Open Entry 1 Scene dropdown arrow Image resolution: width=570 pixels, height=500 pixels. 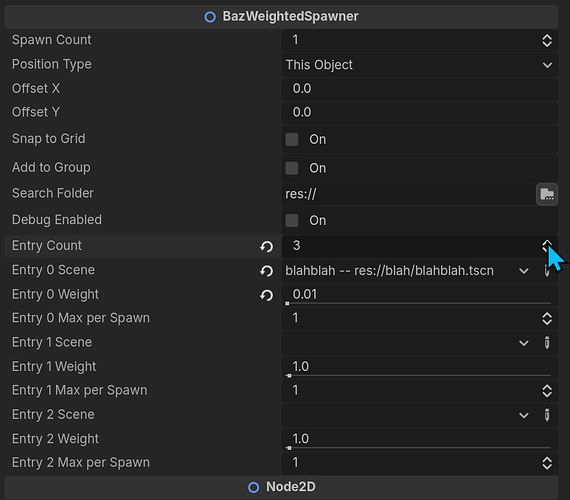[x=523, y=343]
